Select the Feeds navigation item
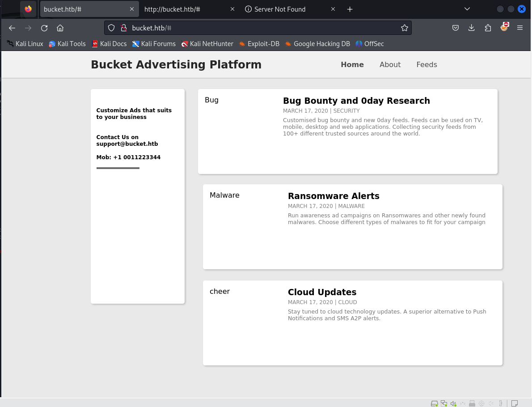Image resolution: width=532 pixels, height=407 pixels. click(426, 64)
